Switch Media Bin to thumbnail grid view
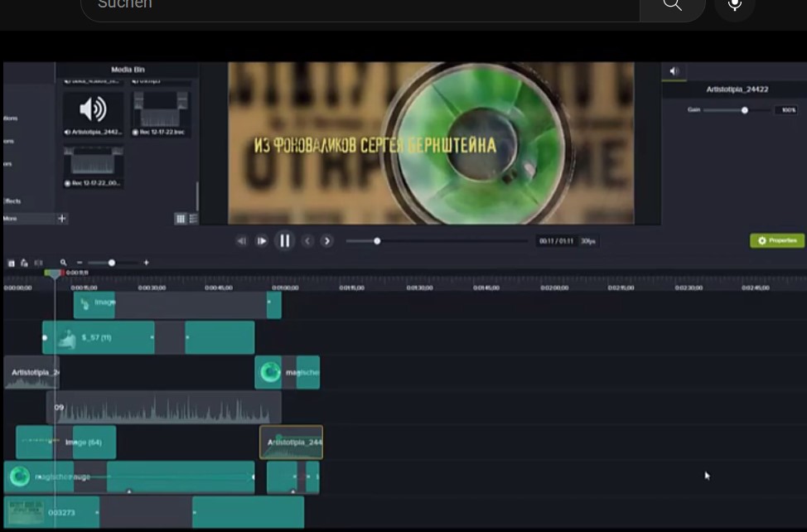Viewport: 807px width, 532px height. pos(180,219)
